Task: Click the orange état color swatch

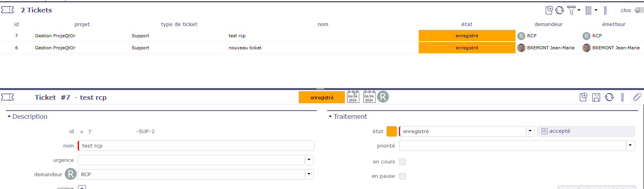Action: click(x=392, y=132)
